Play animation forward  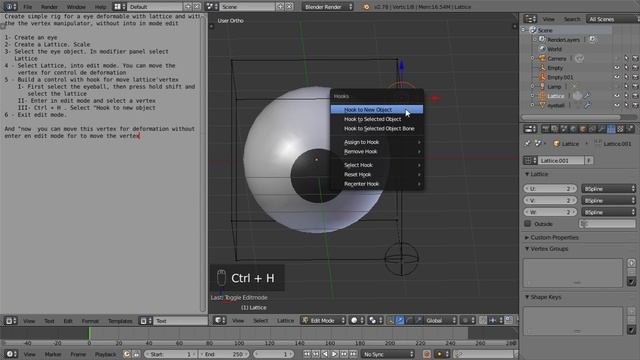(334, 354)
